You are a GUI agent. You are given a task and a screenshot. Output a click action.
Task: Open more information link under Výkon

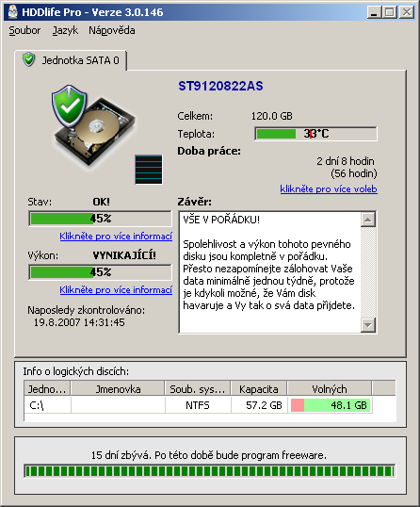[116, 290]
